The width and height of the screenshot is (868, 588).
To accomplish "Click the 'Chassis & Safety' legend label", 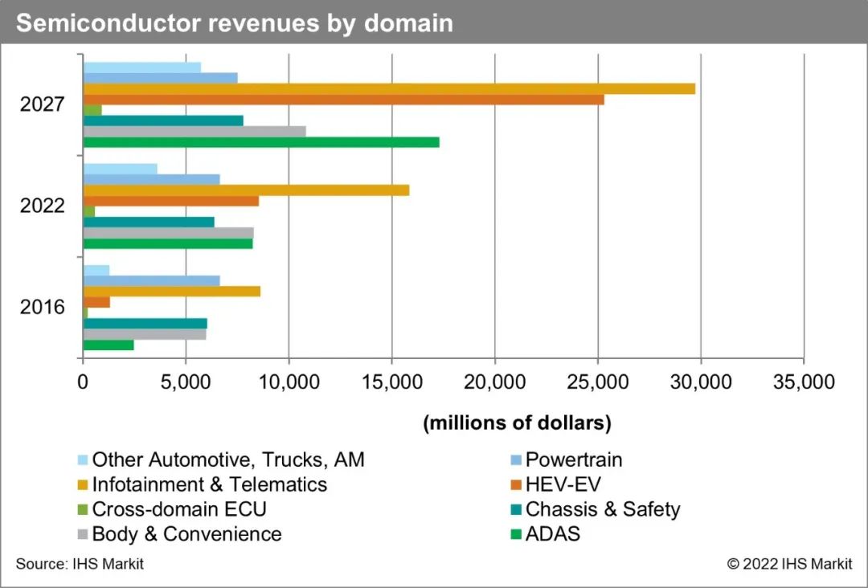I will 603,509.
